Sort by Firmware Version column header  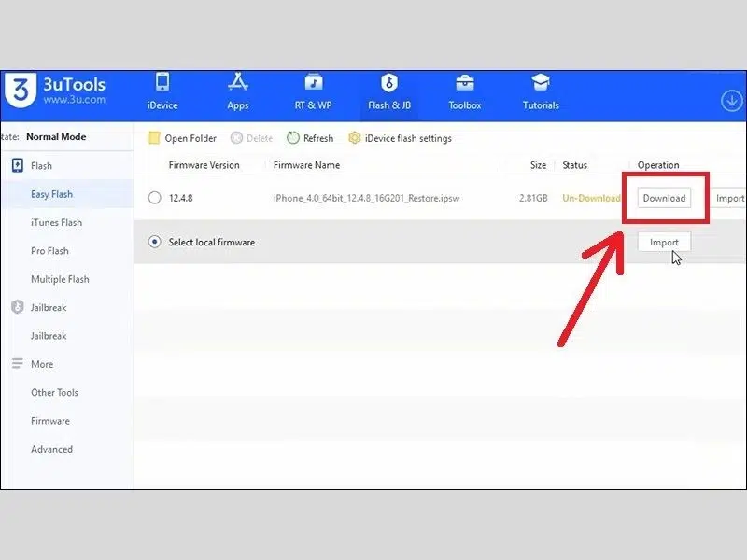coord(204,165)
